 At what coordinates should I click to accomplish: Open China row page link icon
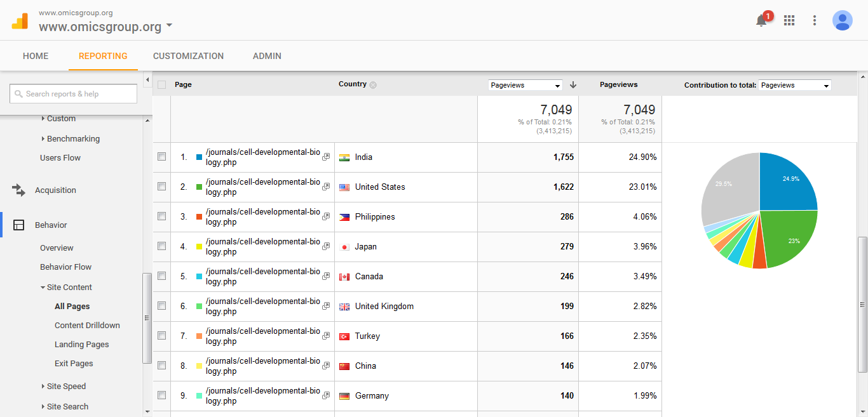pos(326,366)
